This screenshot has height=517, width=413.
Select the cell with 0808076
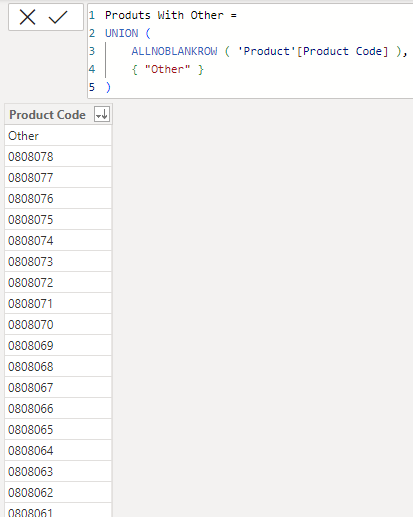click(58, 199)
